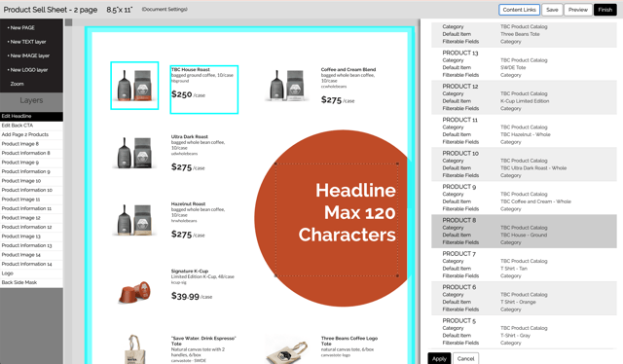The width and height of the screenshot is (623, 364).
Task: Select PRODUCT 7 in content links
Action: pos(524,265)
